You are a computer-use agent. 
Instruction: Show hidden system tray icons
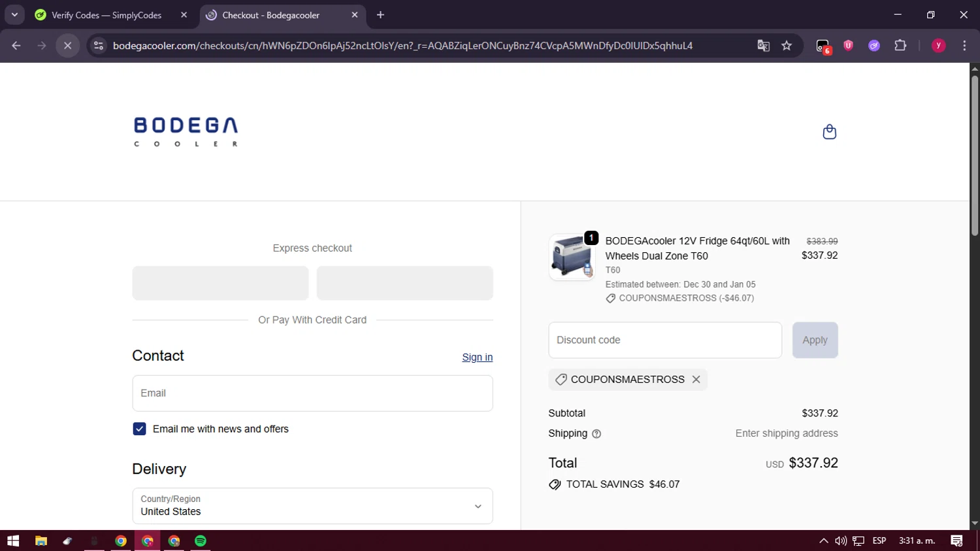(823, 541)
